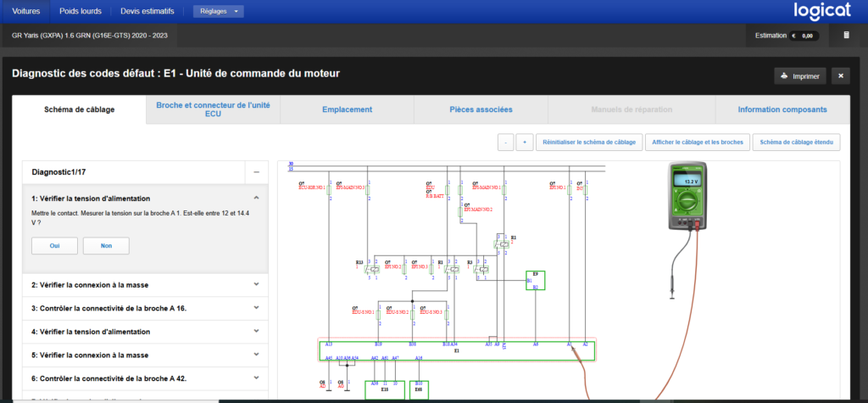This screenshot has width=868, height=403.
Task: Select the R3 relay symbol
Action: pos(481,270)
